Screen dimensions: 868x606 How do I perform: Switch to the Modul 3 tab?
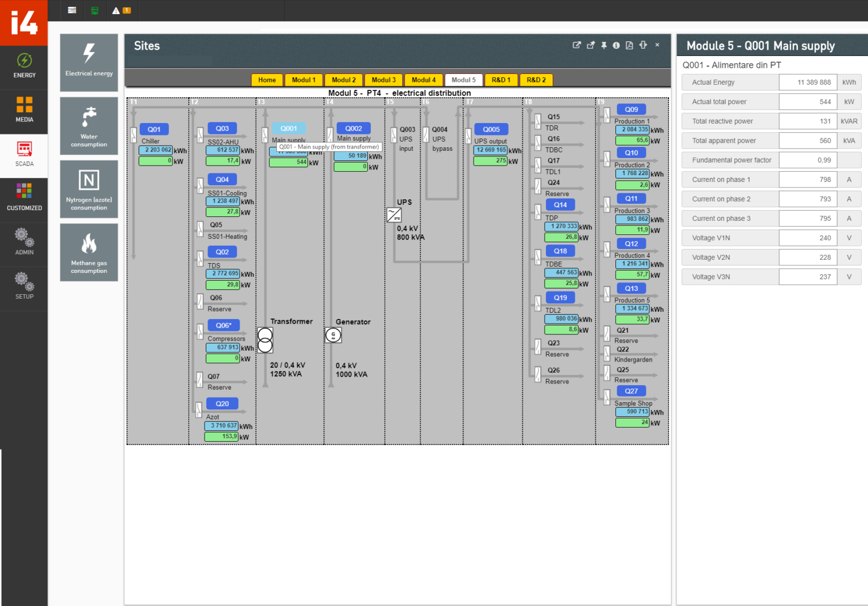tap(383, 80)
